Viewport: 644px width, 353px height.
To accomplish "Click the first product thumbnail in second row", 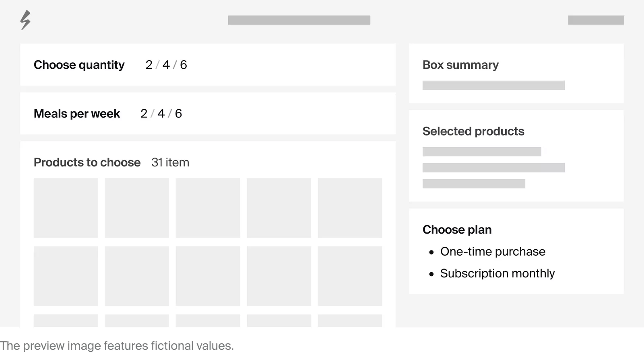I will pos(66,276).
